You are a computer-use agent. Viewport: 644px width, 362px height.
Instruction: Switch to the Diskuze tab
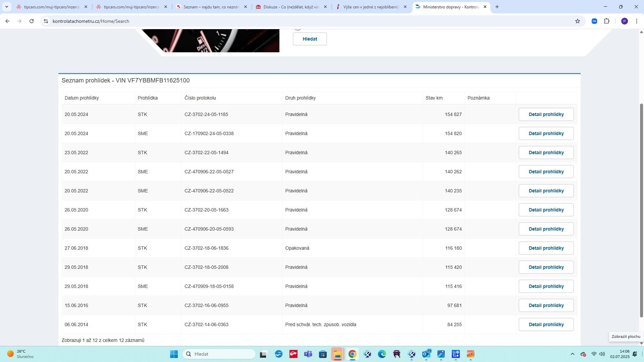click(290, 7)
